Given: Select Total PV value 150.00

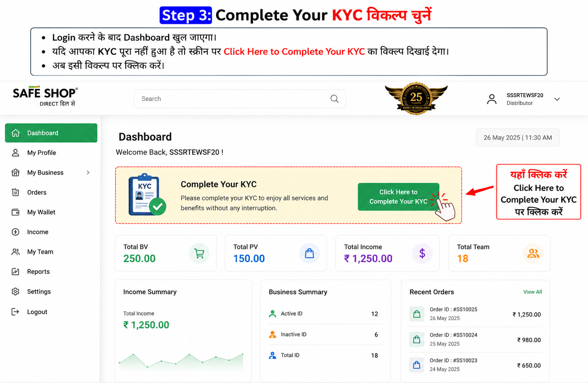Looking at the screenshot, I should tap(249, 258).
